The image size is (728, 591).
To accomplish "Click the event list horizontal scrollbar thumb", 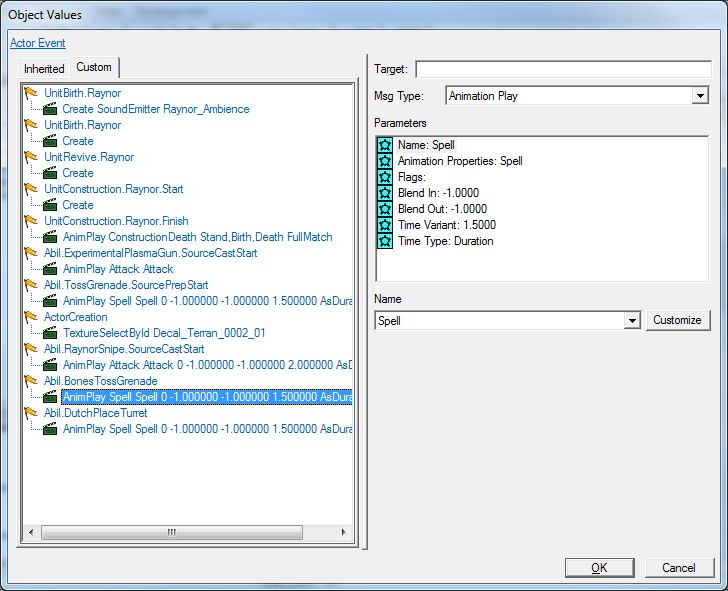I will click(172, 532).
